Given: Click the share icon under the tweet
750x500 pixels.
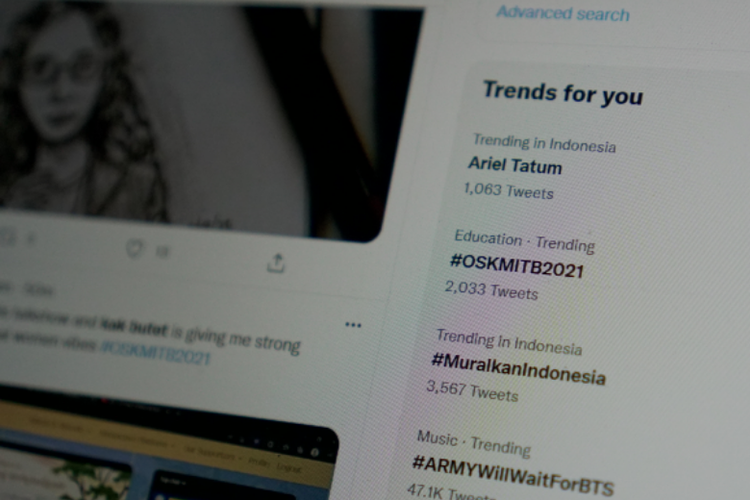Looking at the screenshot, I should click(x=276, y=263).
